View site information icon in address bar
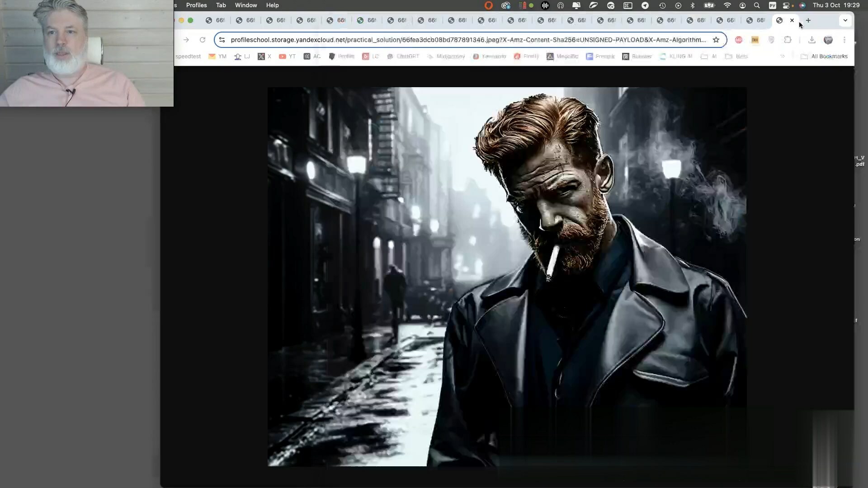The height and width of the screenshot is (488, 868). click(222, 40)
